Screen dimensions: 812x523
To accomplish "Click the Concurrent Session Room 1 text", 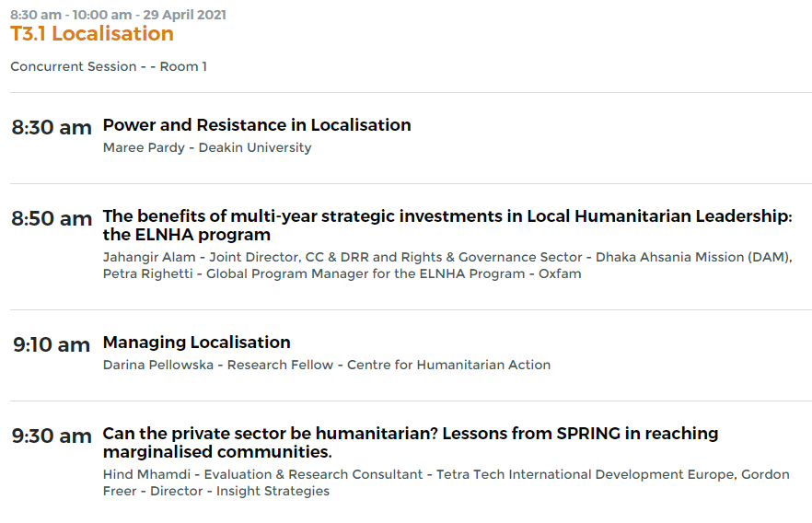I will tap(109, 67).
